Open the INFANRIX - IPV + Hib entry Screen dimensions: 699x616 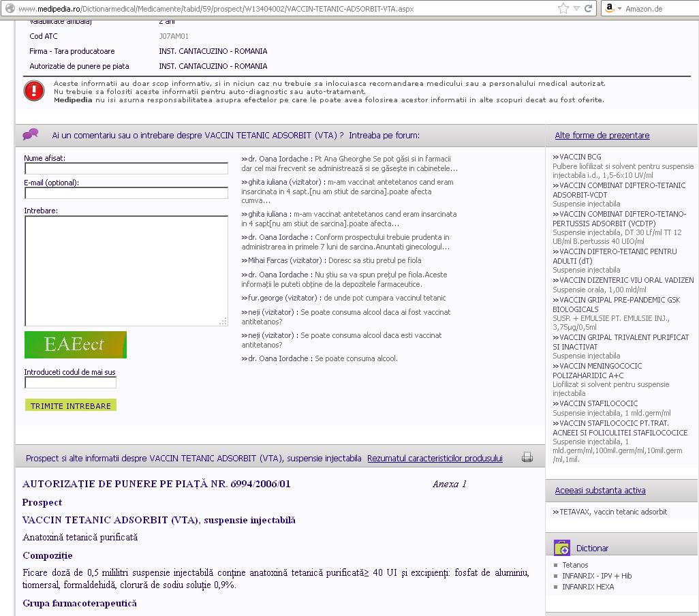(x=597, y=576)
